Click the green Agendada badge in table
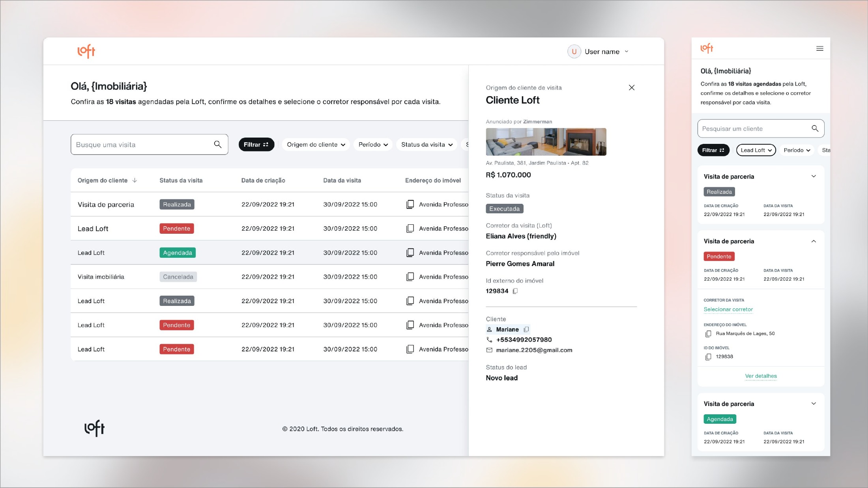Viewport: 868px width, 488px height. 178,253
